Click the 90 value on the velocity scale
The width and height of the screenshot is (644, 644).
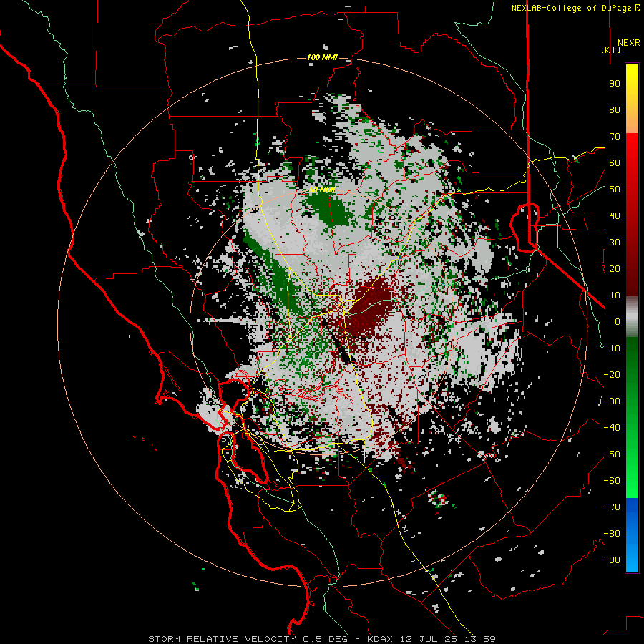(x=615, y=84)
